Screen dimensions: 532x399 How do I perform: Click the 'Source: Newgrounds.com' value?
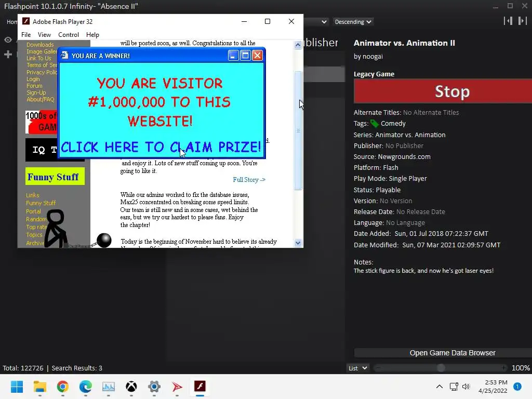point(404,156)
